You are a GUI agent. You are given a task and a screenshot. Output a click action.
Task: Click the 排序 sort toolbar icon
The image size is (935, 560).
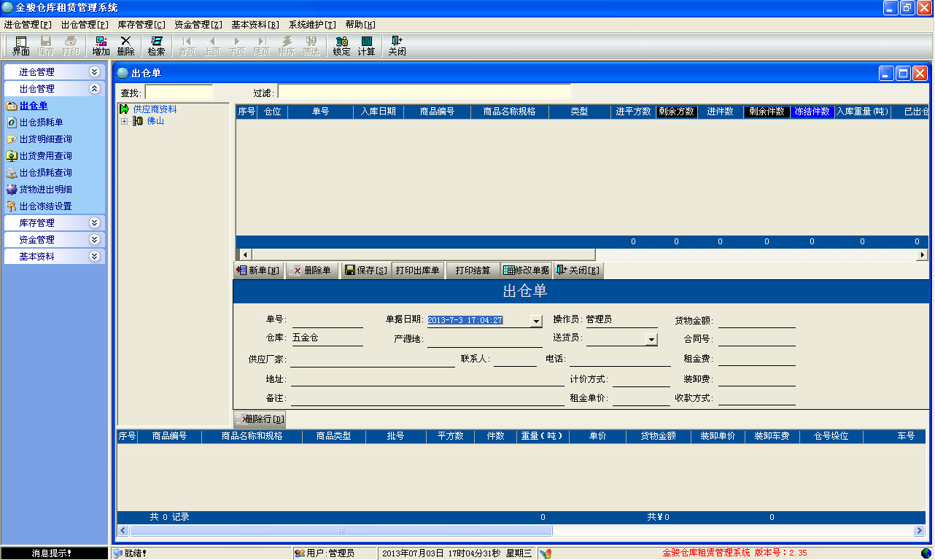click(x=287, y=46)
